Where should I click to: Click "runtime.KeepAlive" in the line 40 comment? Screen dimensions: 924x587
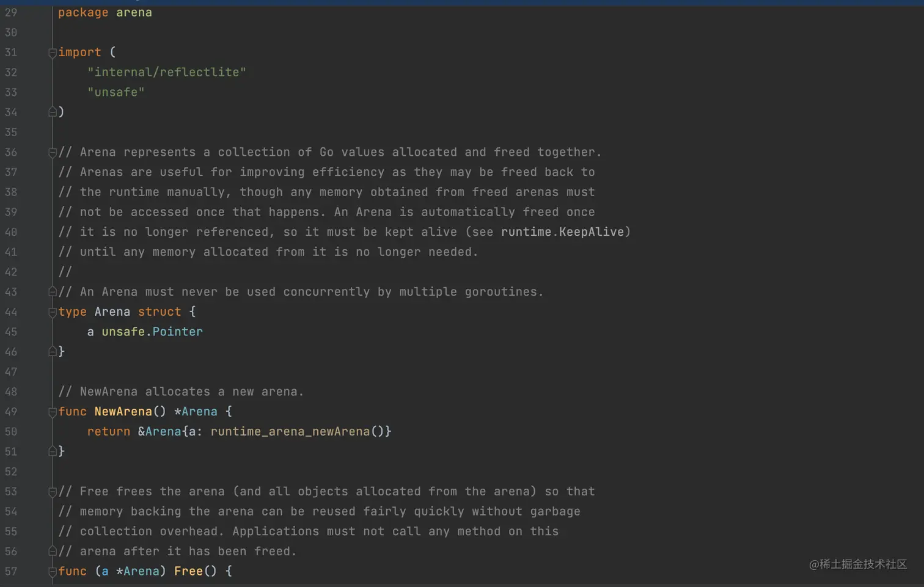(562, 232)
